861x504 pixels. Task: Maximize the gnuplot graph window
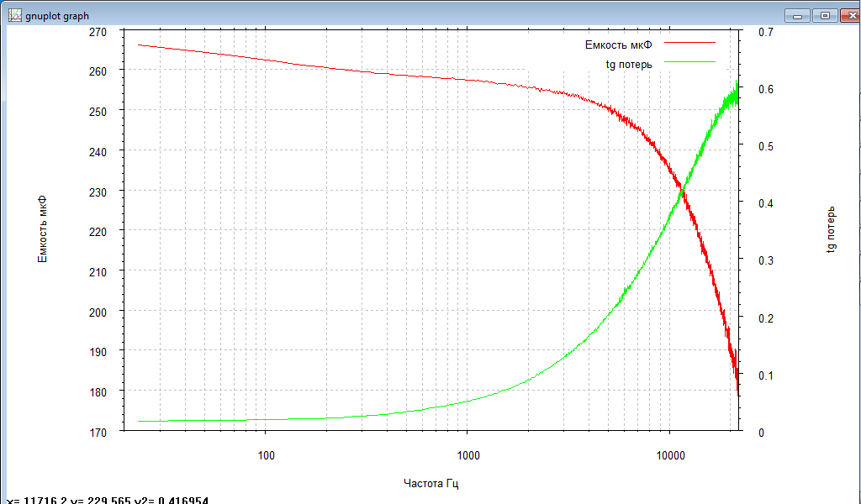[825, 16]
